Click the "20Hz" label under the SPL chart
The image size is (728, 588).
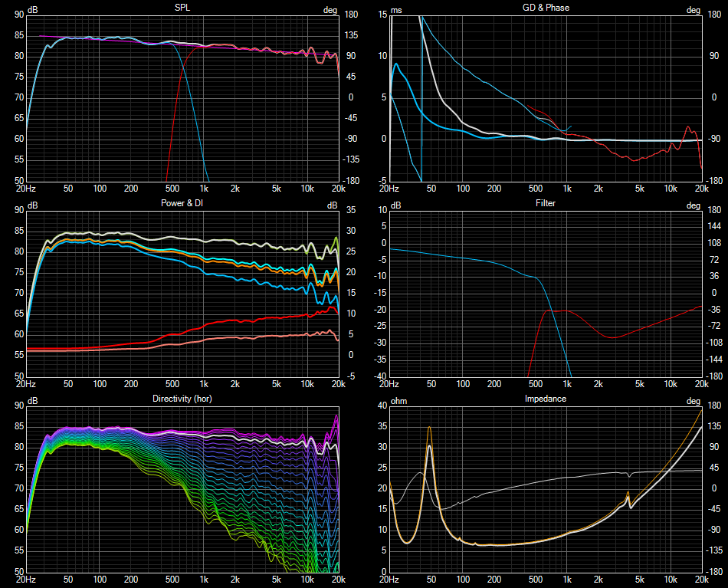26,189
